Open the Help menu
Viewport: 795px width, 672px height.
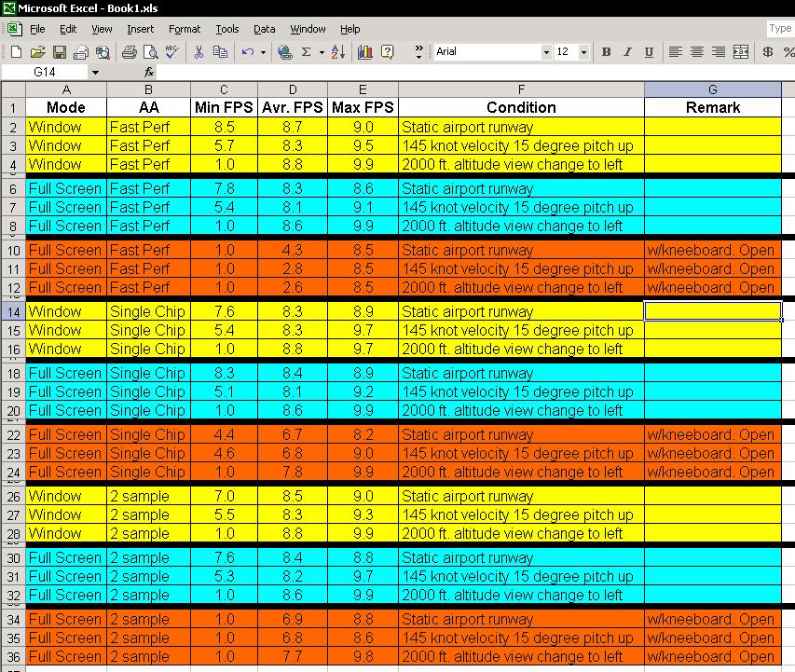coord(350,29)
